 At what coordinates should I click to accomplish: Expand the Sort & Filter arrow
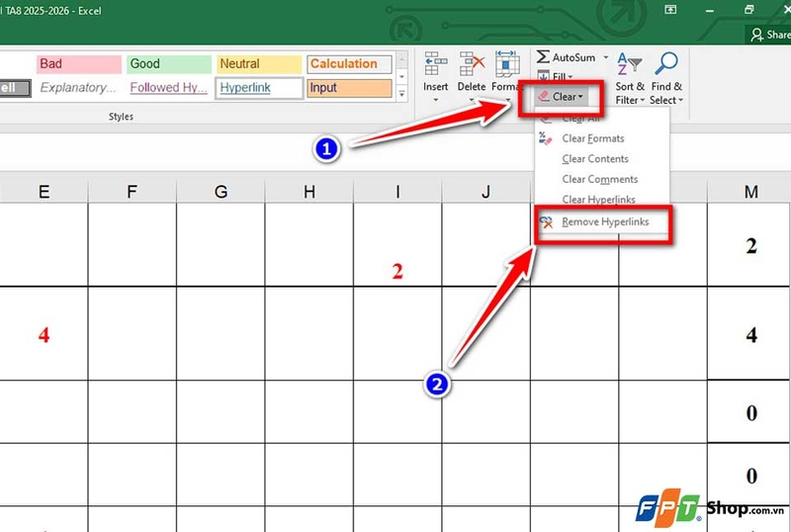tap(642, 100)
